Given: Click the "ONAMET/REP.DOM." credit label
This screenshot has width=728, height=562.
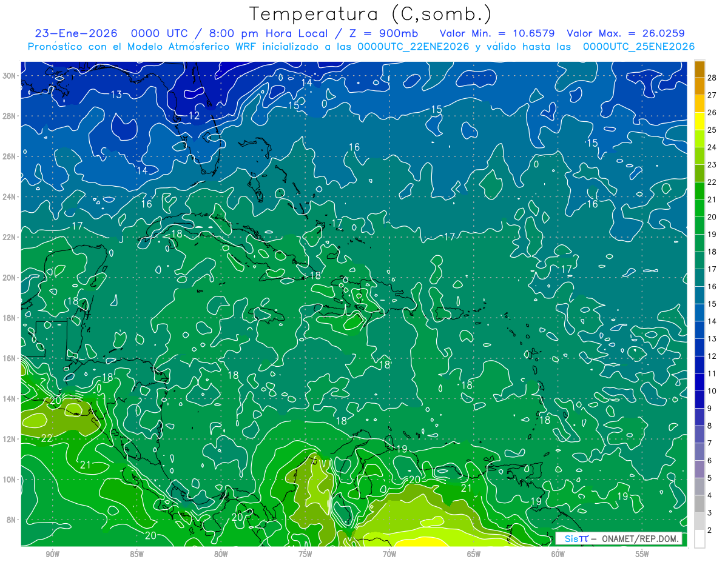Looking at the screenshot, I should pyautogui.click(x=640, y=539).
